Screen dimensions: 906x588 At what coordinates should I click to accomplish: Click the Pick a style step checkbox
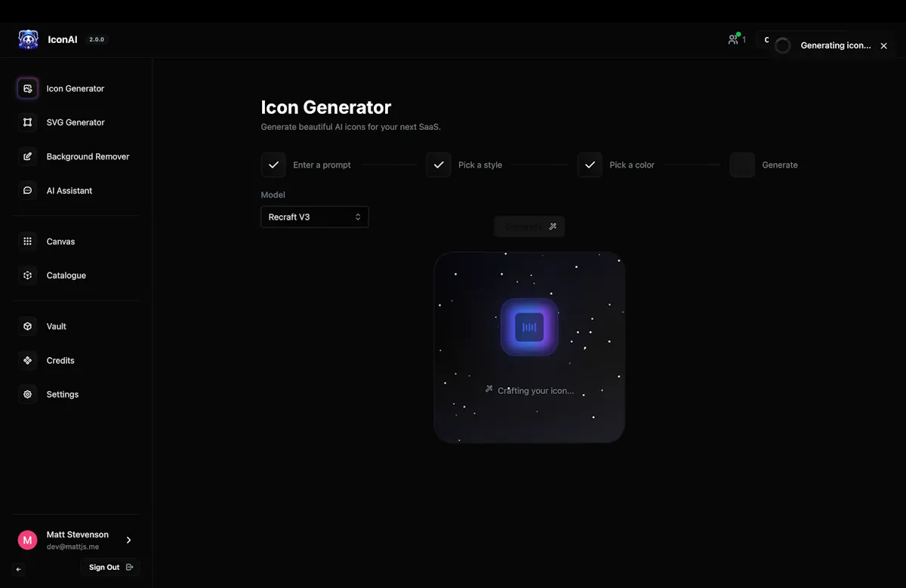pos(438,165)
